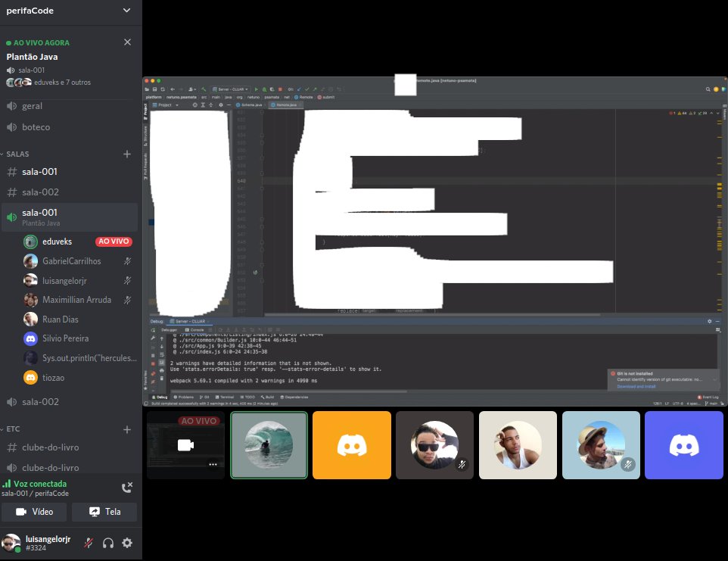This screenshot has width=728, height=561.
Task: Turn on camera with Vídeo button
Action: click(34, 512)
